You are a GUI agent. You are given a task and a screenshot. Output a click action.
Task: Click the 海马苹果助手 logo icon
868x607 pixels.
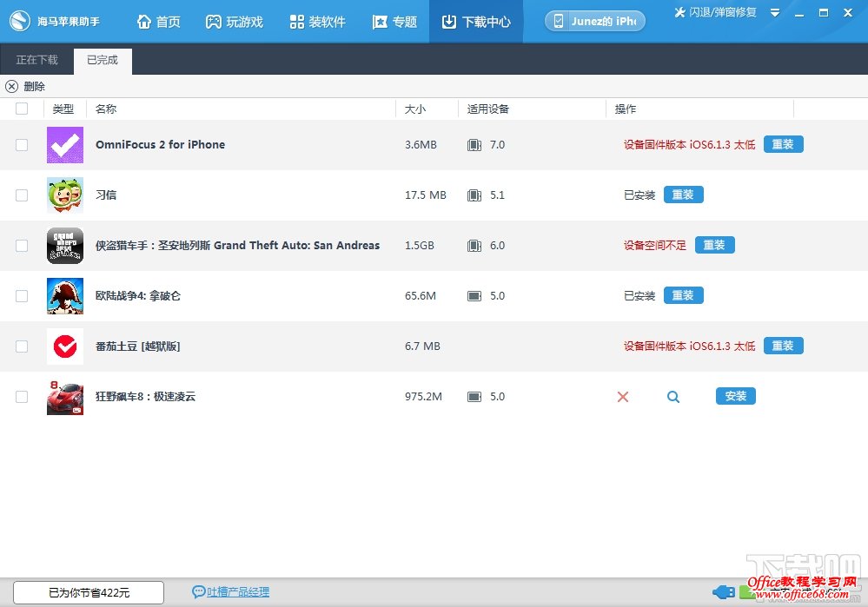coord(20,22)
